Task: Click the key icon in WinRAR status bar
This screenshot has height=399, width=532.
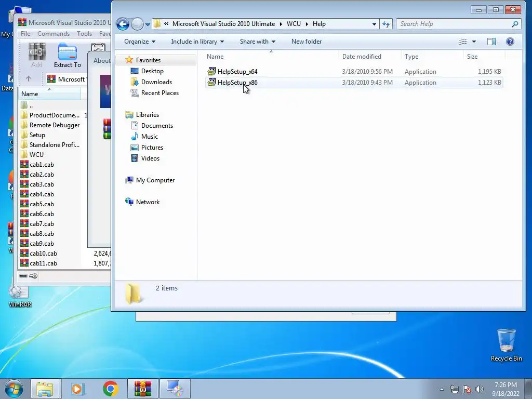Action: (33, 276)
